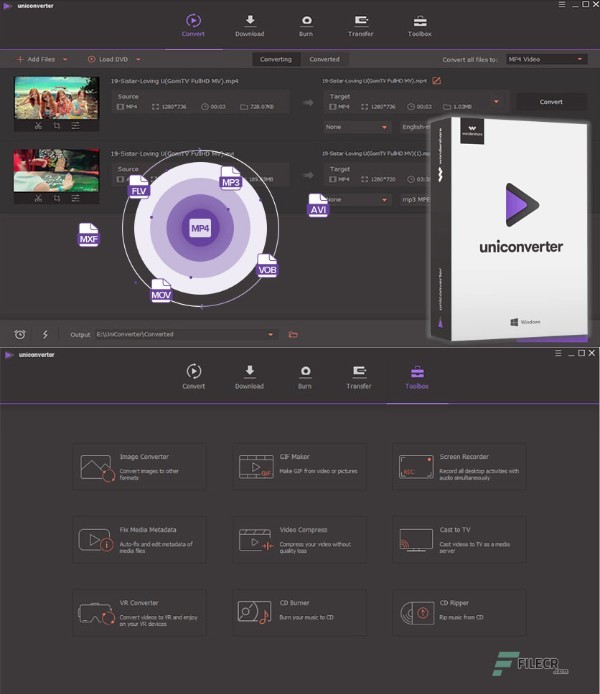
Task: Open the CD Burner tool
Action: tap(300, 613)
